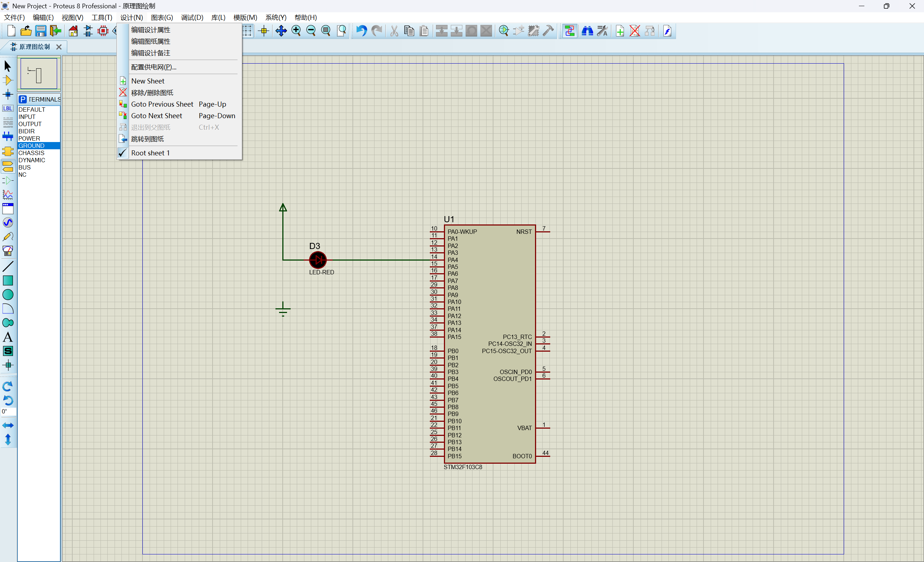This screenshot has width=924, height=562.
Task: Select CHASSIS in the terminals list
Action: [x=39, y=153]
